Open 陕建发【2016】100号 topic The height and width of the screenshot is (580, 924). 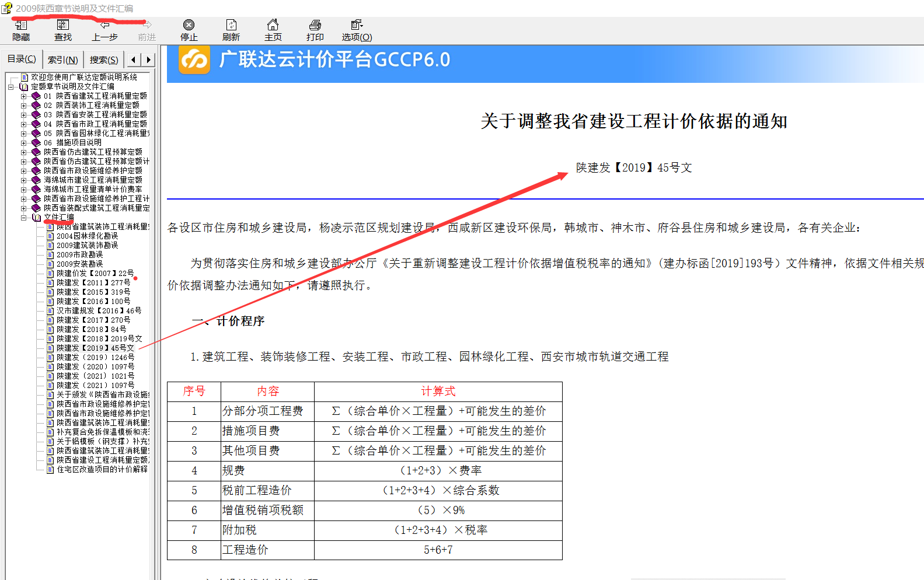tap(93, 301)
